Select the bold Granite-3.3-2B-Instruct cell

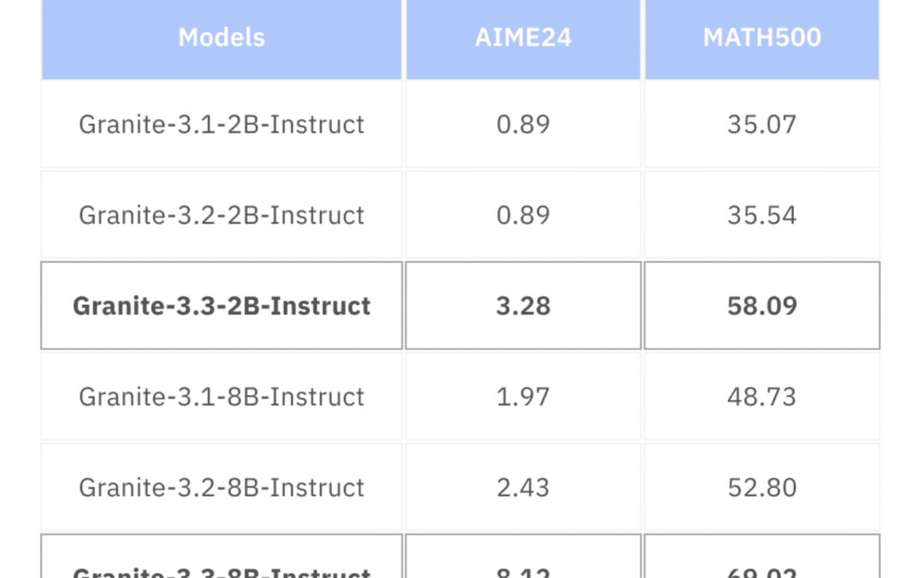tap(222, 306)
